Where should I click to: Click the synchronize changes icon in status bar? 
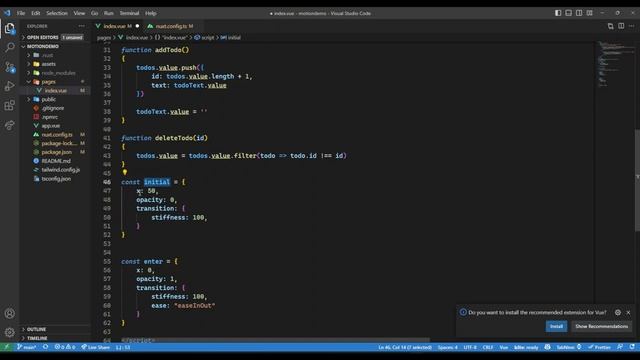click(x=45, y=347)
